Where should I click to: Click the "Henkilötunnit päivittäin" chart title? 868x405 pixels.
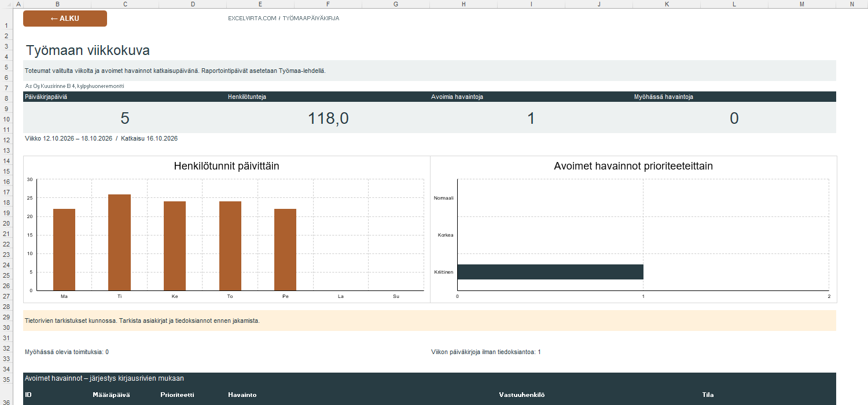(x=227, y=166)
